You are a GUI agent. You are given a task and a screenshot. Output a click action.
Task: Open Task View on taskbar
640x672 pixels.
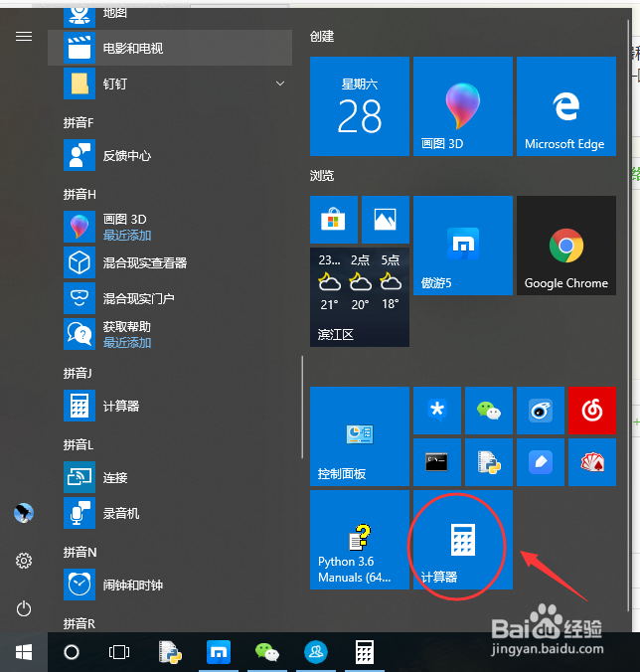coord(119,652)
